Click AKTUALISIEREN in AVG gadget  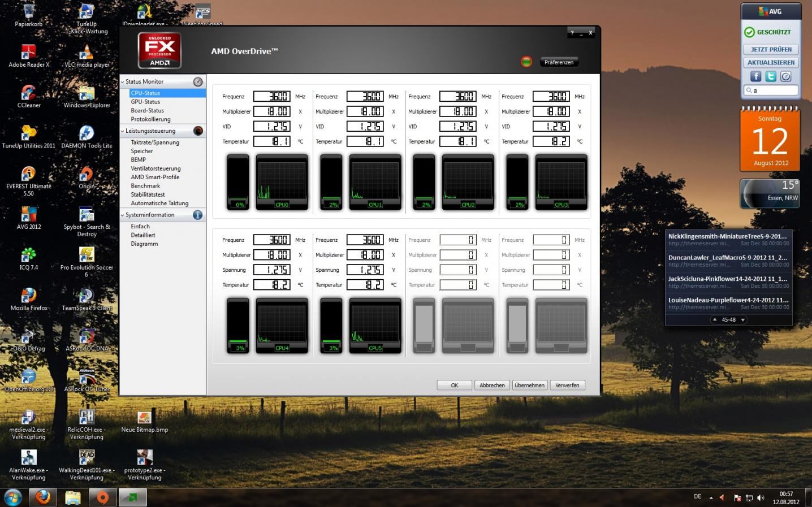pyautogui.click(x=771, y=63)
